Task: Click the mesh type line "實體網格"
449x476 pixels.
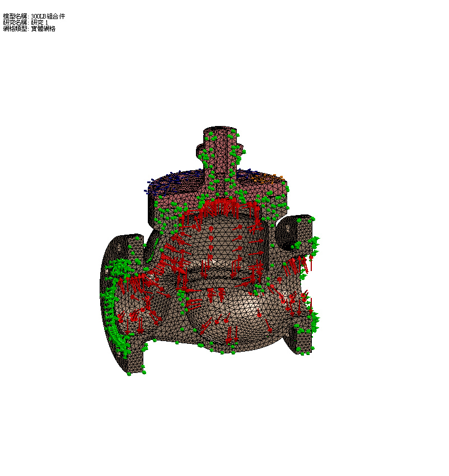Action: (43, 29)
